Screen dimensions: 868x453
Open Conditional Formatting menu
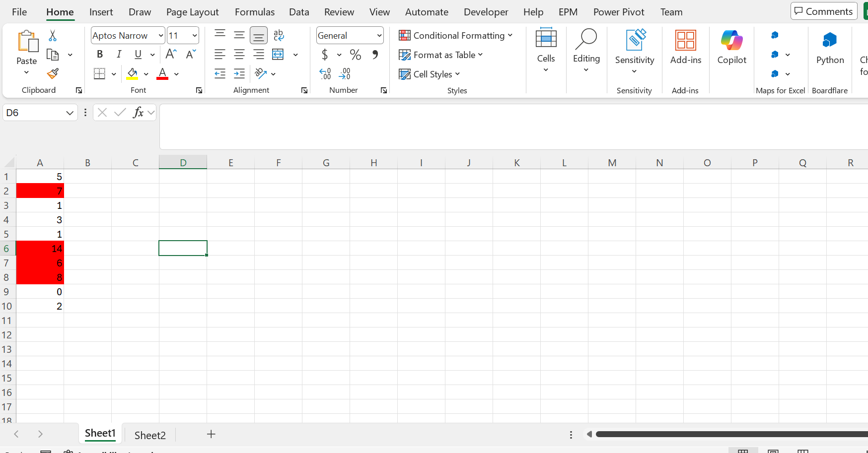click(x=456, y=35)
